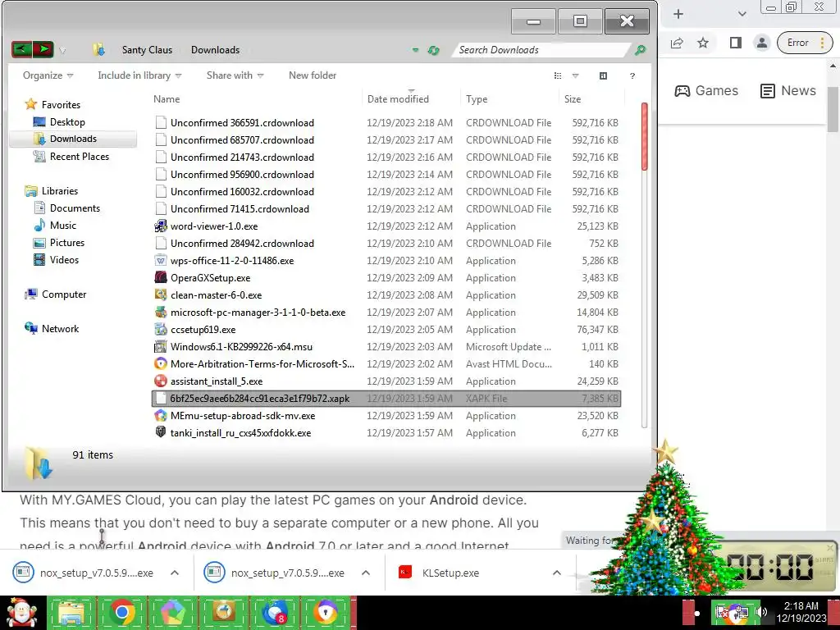Open News tab on the webpage
Viewport: 840px width, 630px height.
tap(788, 90)
